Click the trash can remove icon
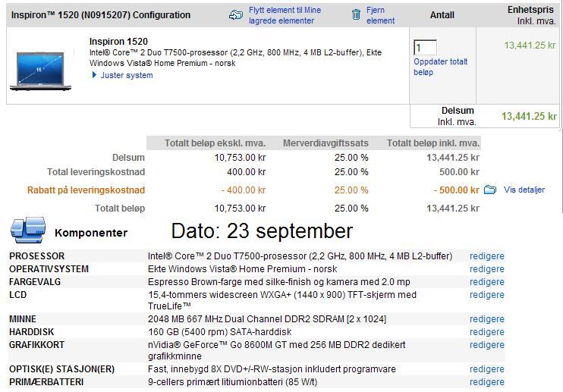563x392 pixels. pyautogui.click(x=356, y=14)
